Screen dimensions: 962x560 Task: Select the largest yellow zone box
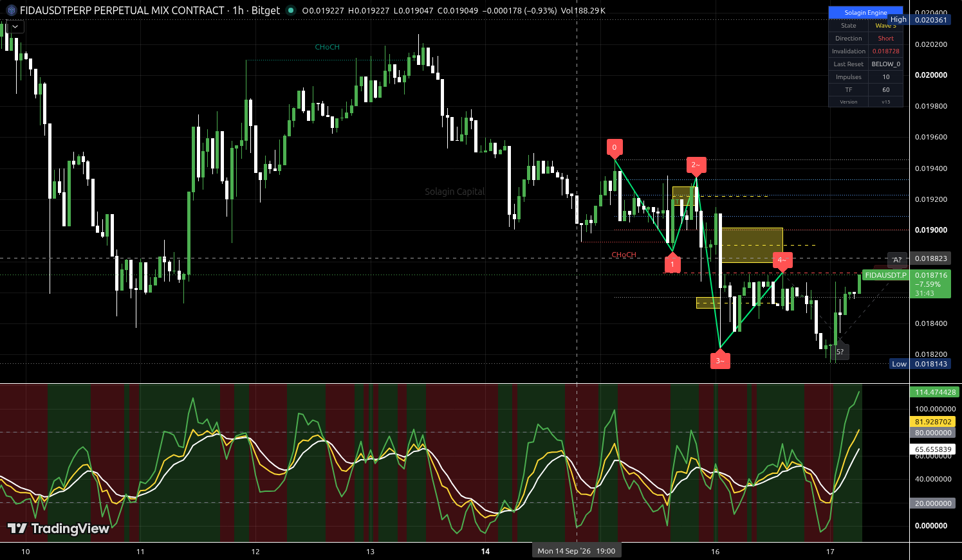point(752,245)
